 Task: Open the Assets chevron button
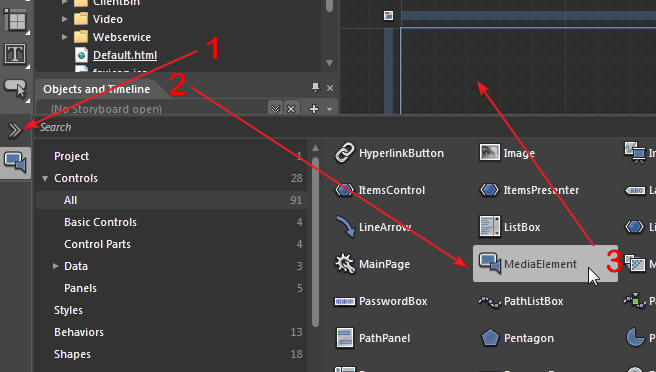[x=15, y=131]
